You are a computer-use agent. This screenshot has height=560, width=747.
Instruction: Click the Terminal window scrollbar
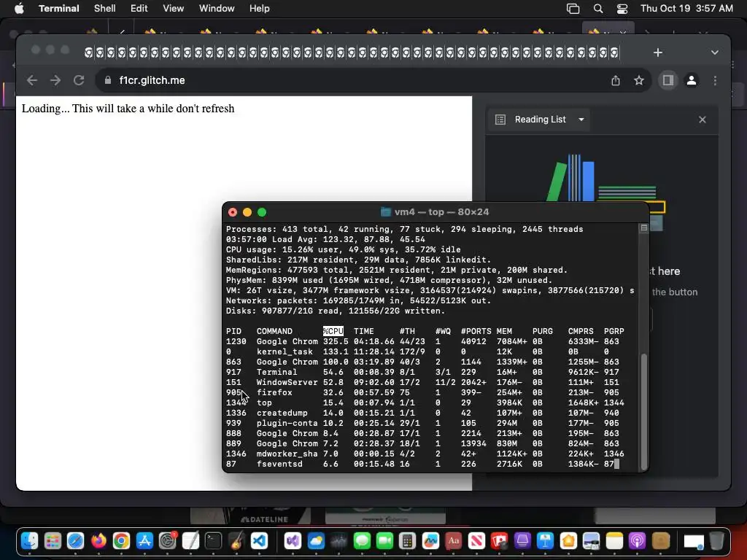[644, 411]
